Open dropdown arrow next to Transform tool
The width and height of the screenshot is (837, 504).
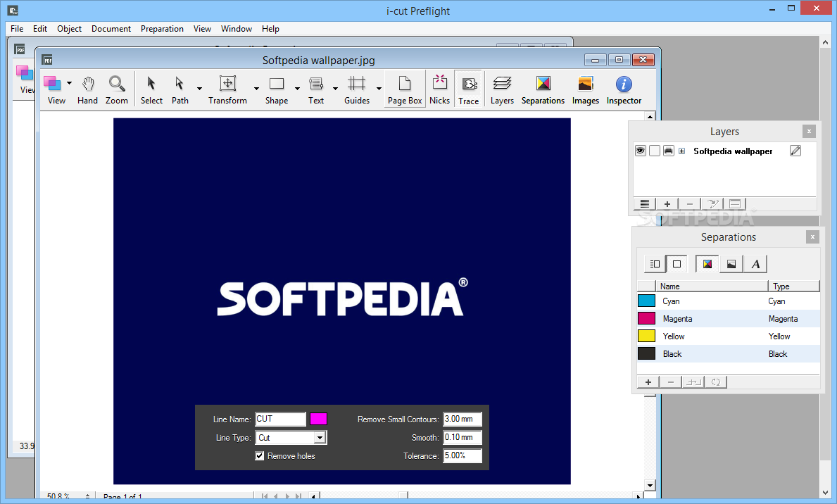click(x=256, y=89)
